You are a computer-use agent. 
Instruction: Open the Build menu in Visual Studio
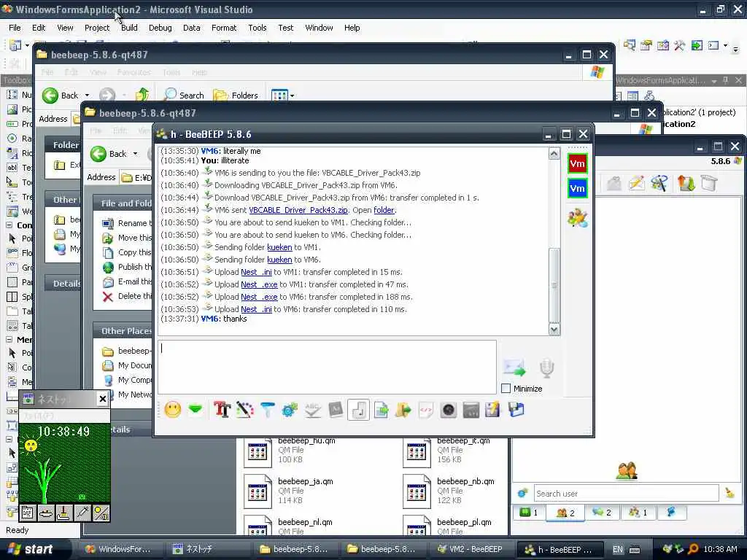point(129,28)
